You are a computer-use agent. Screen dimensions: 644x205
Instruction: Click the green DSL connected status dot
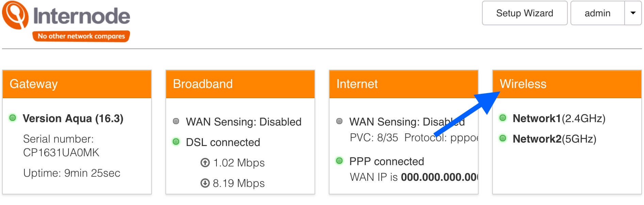[x=176, y=142]
